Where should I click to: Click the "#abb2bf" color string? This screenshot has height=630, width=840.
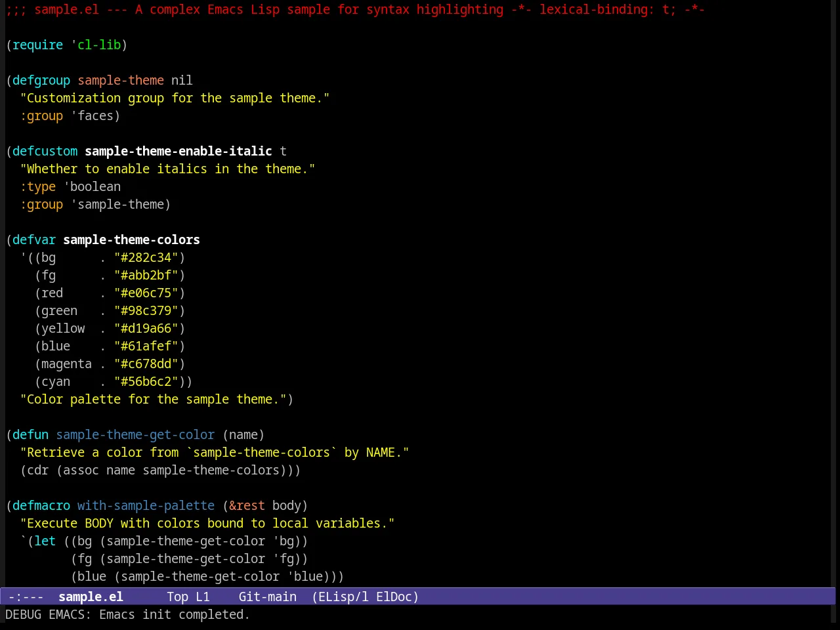pyautogui.click(x=146, y=275)
